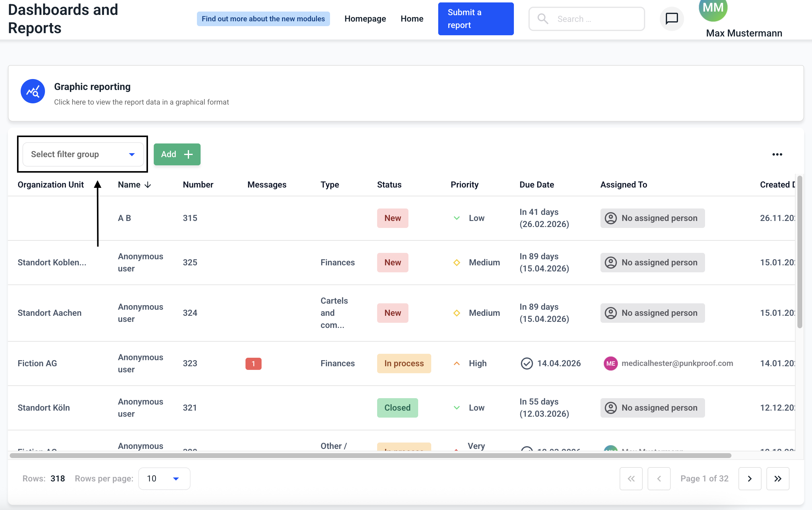Open the Select filter group dropdown
This screenshot has height=510, width=812.
coord(83,154)
